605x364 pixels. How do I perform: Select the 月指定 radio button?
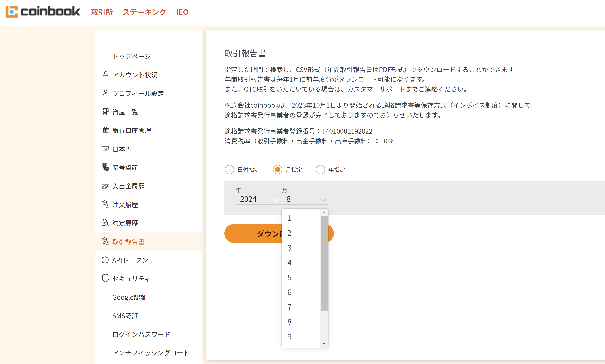(277, 169)
